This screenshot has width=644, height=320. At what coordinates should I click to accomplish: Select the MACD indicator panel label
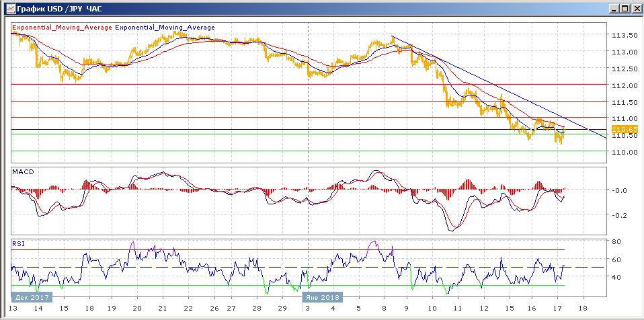23,172
